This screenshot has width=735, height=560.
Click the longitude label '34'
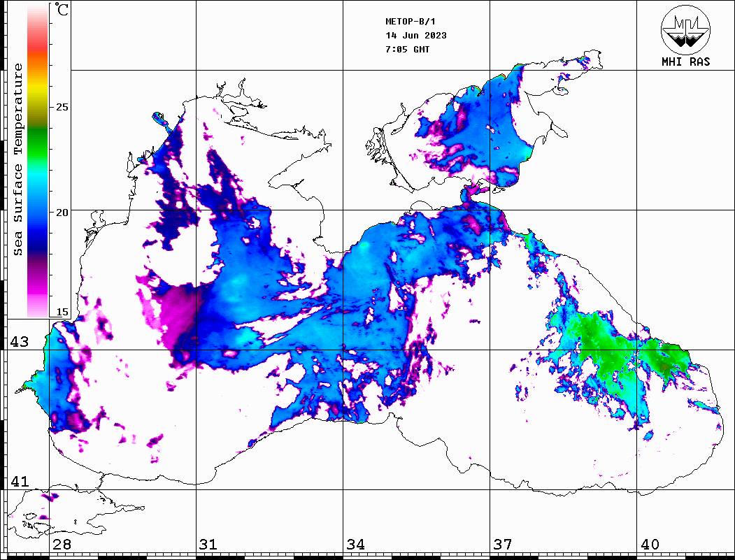(355, 545)
